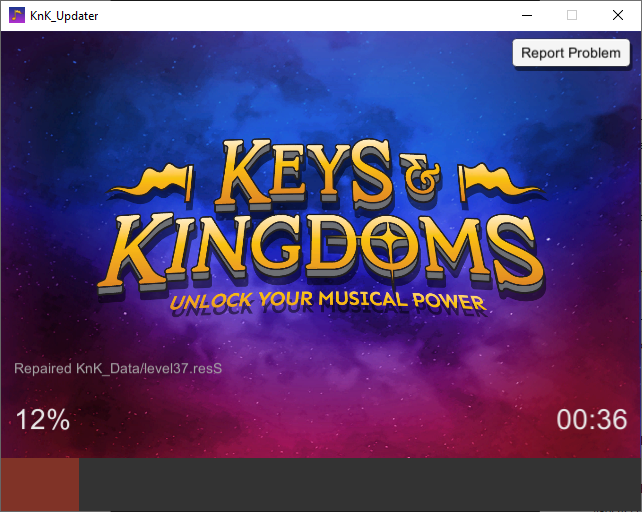Close the KnK_Updater window
Viewport: 642px width, 512px height.
pos(618,15)
